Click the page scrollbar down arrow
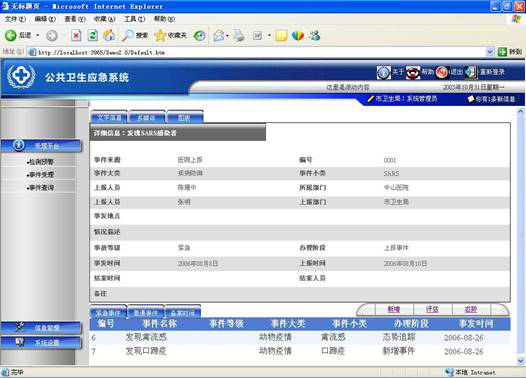Screen dimensions: 526x378 coord(521,361)
